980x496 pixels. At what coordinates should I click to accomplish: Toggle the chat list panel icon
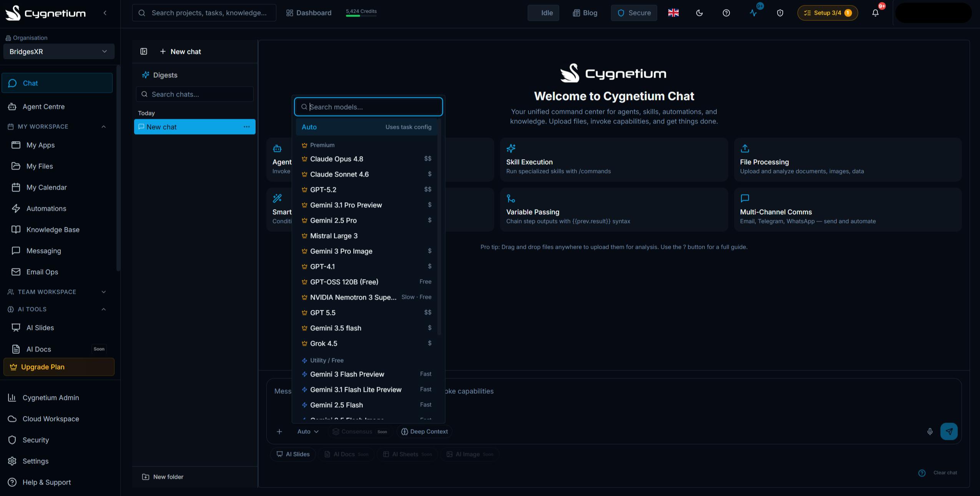coord(144,52)
